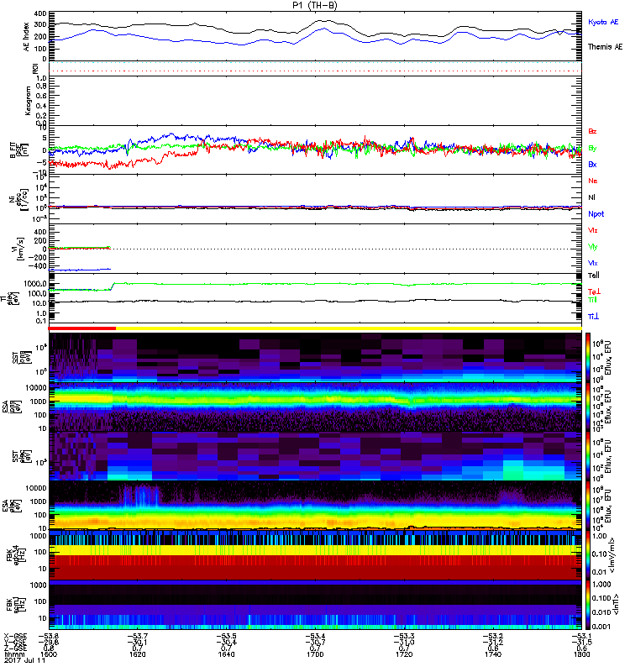Click the X-GSE value -53.1

581,636
